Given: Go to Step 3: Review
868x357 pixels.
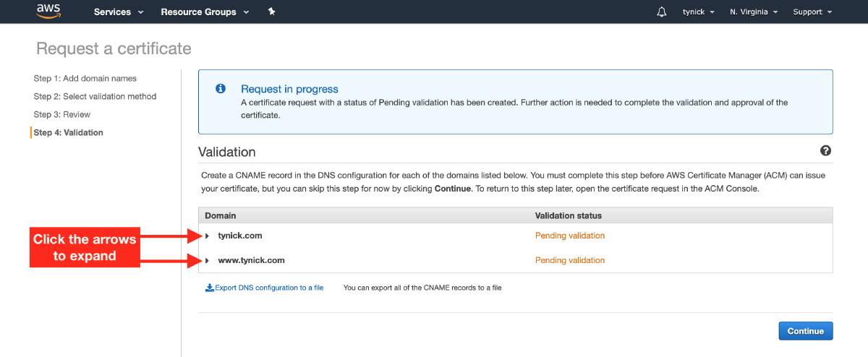Looking at the screenshot, I should 61,114.
